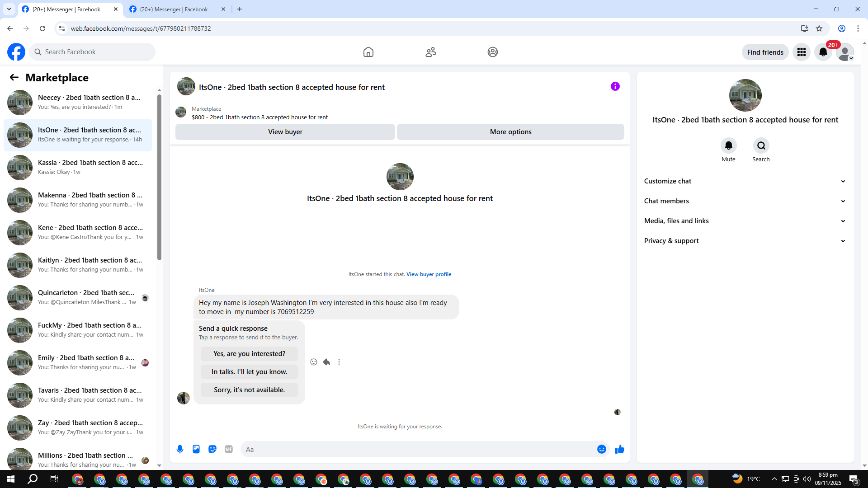Show hidden system tray icons

[774, 479]
